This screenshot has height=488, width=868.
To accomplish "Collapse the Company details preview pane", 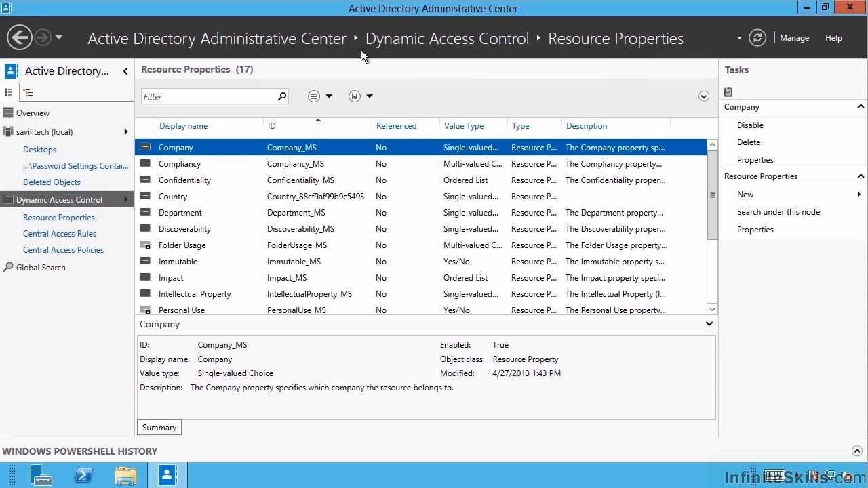I will (709, 324).
